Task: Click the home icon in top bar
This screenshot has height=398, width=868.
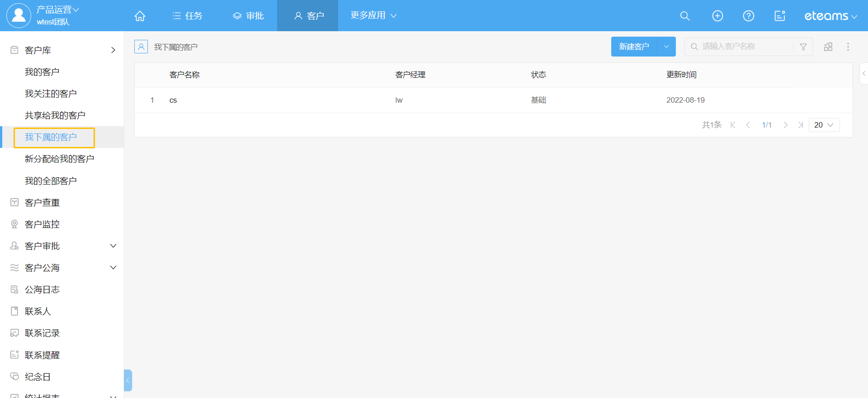Action: [140, 16]
